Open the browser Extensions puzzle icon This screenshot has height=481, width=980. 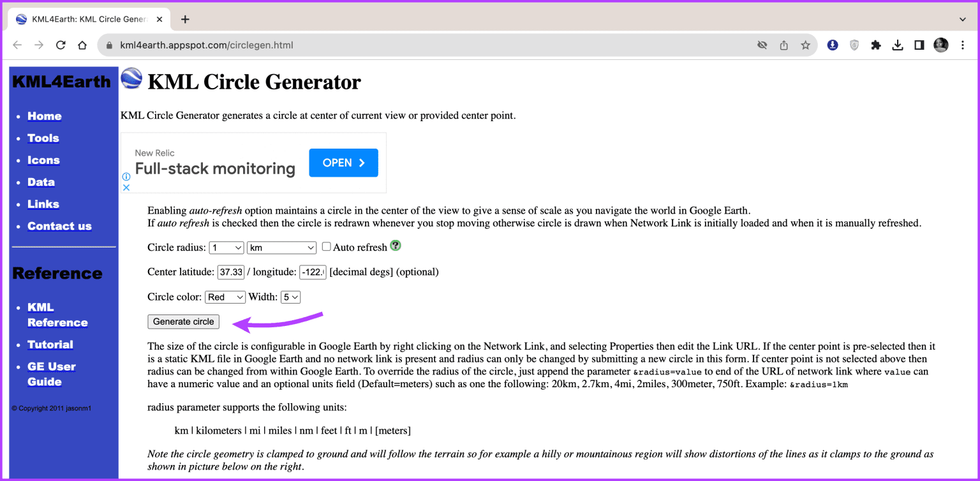[876, 45]
